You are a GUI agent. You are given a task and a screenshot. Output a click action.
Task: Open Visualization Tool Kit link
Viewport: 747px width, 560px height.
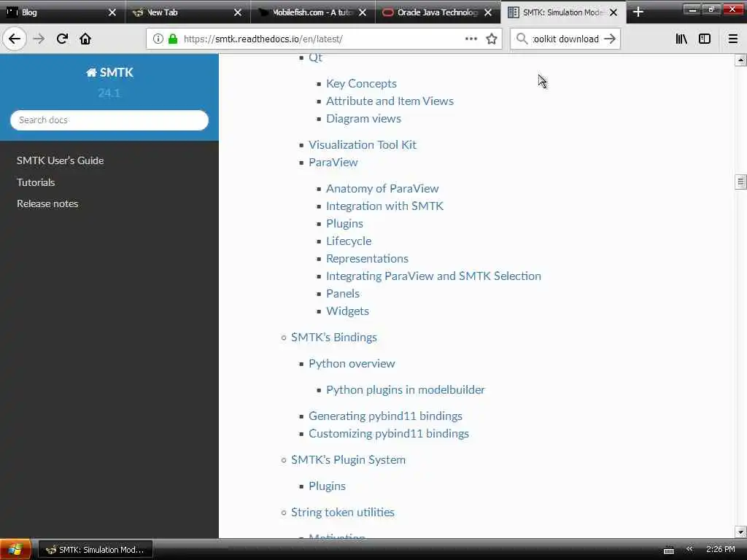(x=363, y=145)
